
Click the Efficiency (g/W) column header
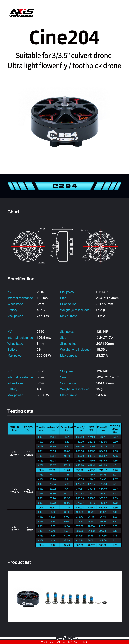(115, 429)
